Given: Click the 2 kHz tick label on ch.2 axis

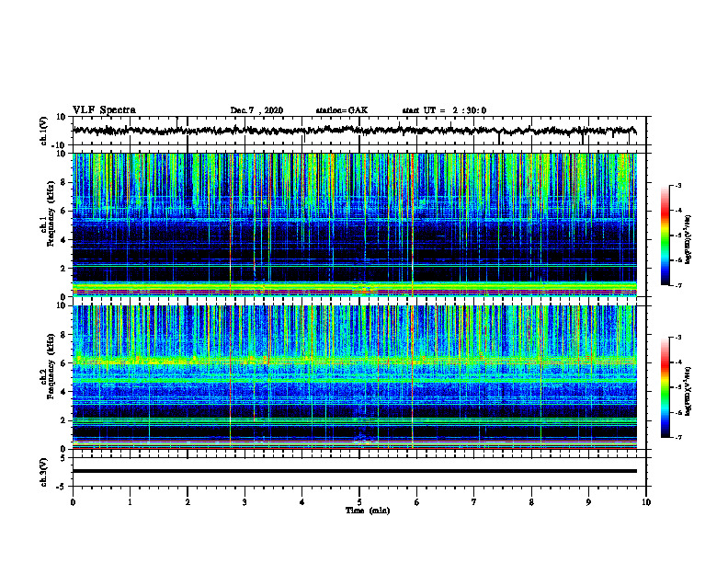Looking at the screenshot, I should [63, 420].
